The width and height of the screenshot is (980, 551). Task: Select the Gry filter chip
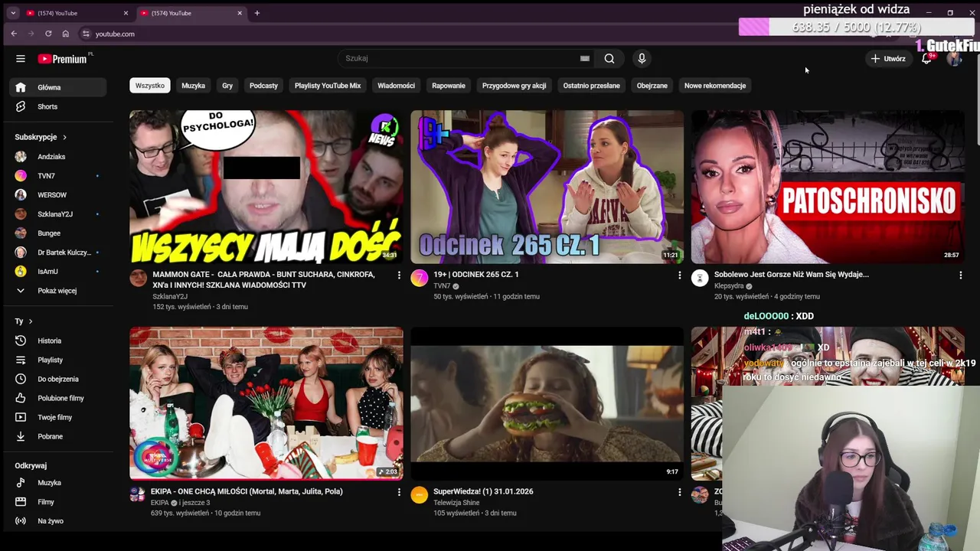[227, 86]
